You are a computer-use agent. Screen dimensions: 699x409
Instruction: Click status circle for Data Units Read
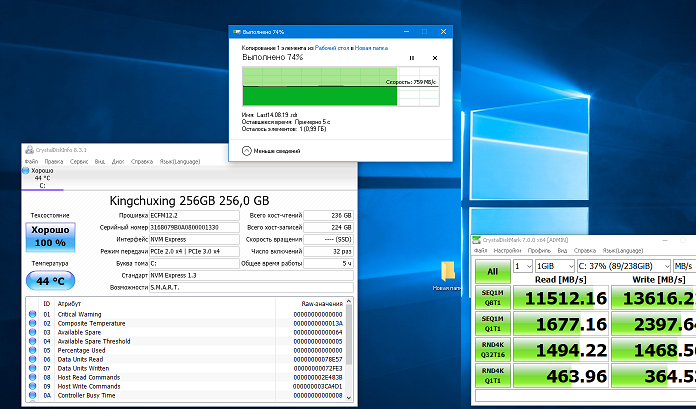(x=33, y=359)
